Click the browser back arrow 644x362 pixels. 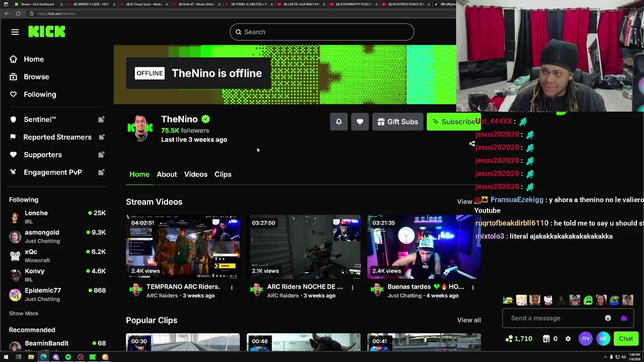[7, 14]
